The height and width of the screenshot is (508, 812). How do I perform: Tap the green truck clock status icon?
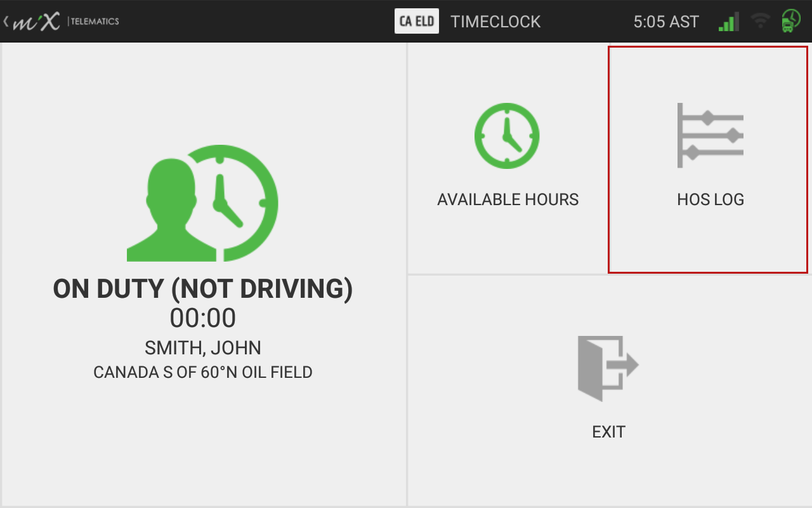791,21
